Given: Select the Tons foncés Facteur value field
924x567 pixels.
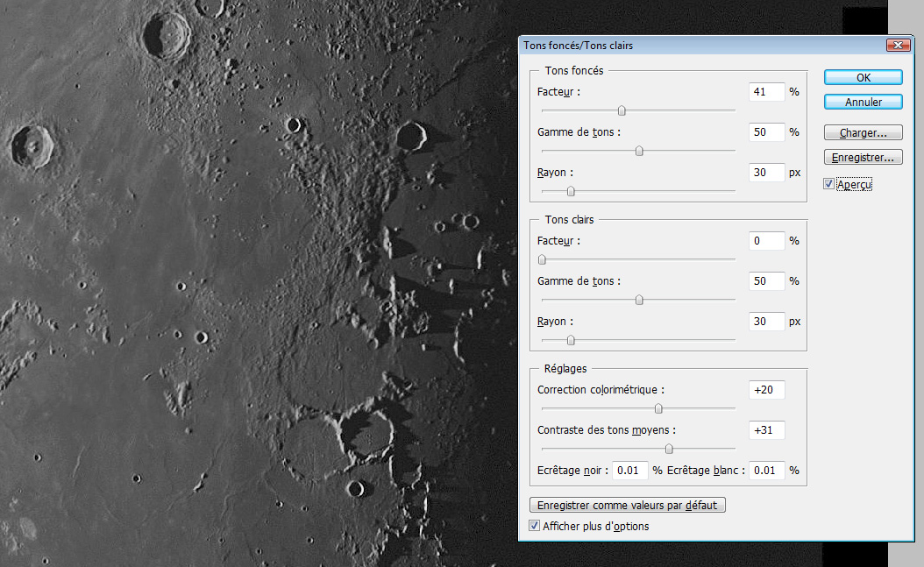Looking at the screenshot, I should (x=766, y=92).
